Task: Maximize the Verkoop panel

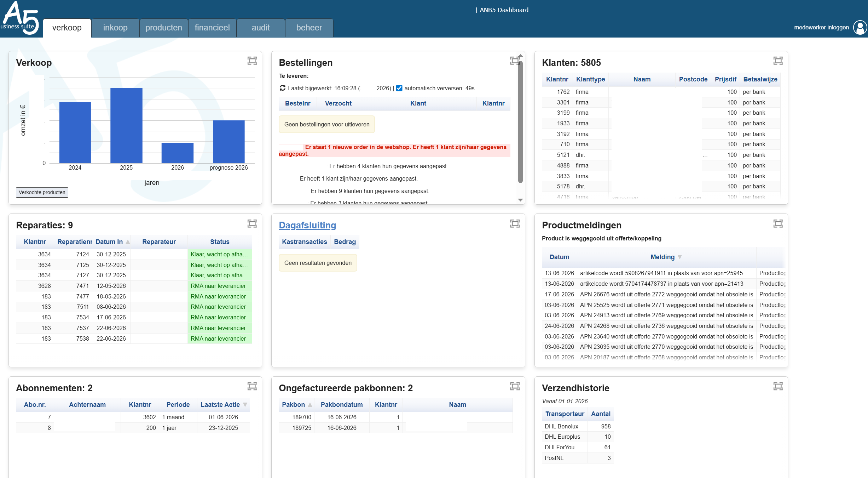Action: 252,61
